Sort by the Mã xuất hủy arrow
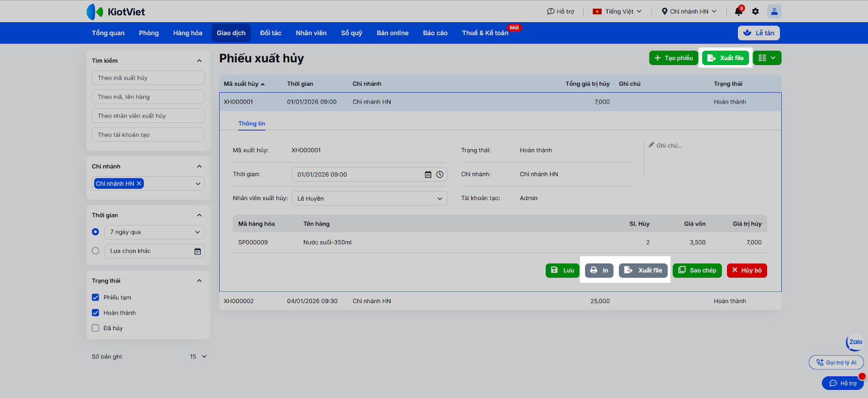The image size is (868, 398). tap(263, 84)
